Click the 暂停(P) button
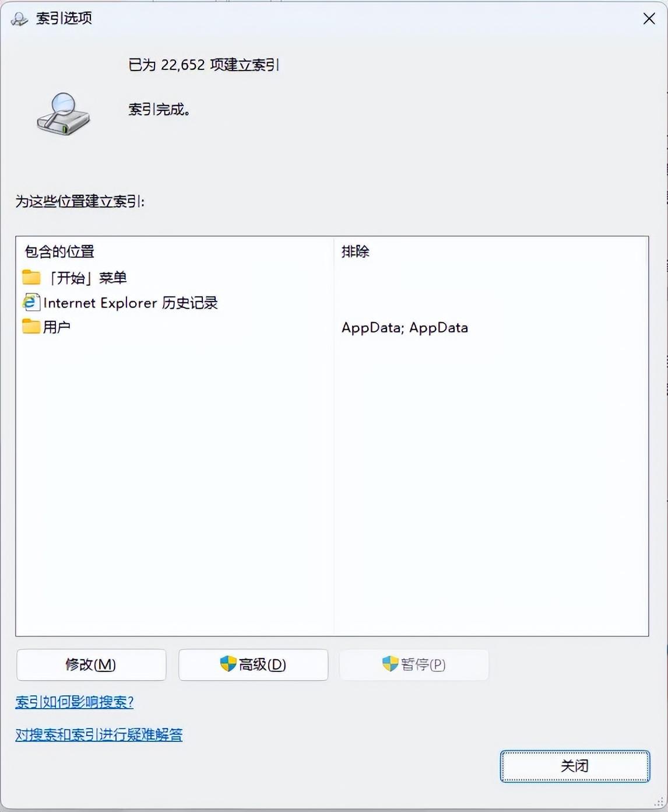The width and height of the screenshot is (668, 812). pyautogui.click(x=414, y=664)
